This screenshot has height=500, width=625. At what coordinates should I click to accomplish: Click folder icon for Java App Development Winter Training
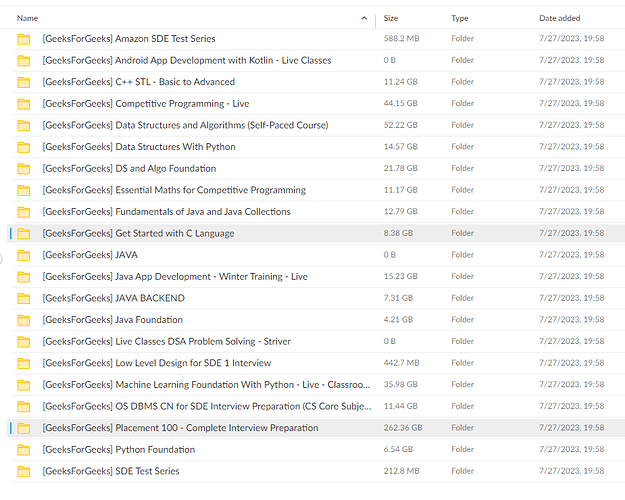(24, 277)
